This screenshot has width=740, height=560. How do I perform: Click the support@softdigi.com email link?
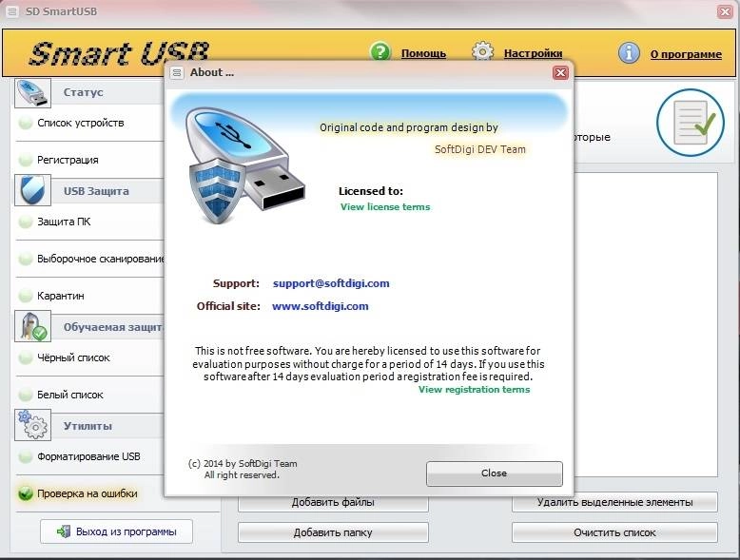coord(331,283)
